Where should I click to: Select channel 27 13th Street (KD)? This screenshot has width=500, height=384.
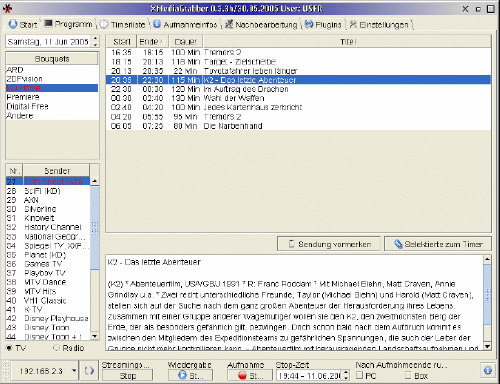(x=48, y=182)
